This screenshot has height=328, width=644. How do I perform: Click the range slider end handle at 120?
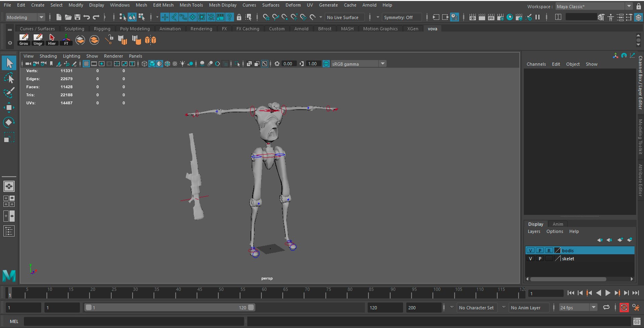pos(251,307)
